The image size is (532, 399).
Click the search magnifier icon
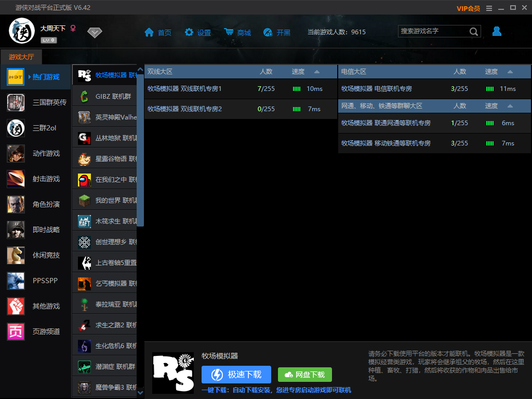click(474, 32)
